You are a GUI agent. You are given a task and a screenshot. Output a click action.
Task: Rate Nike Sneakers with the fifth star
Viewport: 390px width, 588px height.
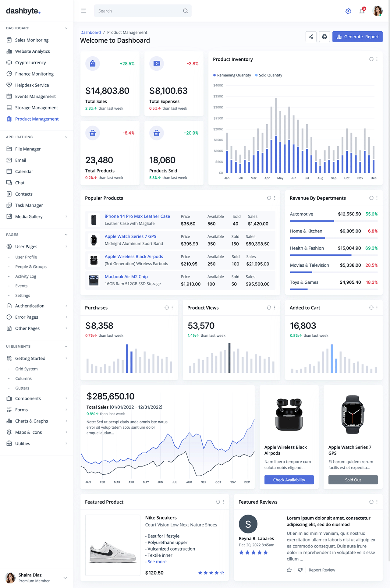tap(222, 573)
